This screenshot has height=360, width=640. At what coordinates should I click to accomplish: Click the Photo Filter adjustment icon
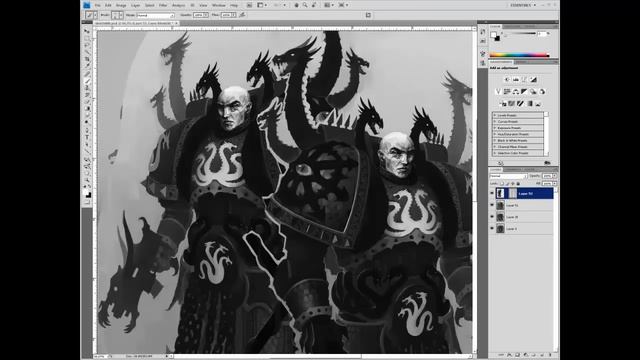[533, 91]
